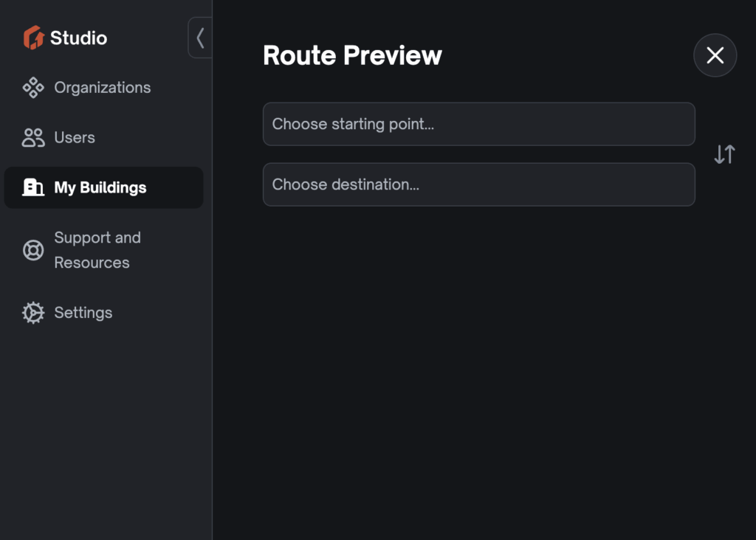
Task: Collapse the sidebar with chevron arrow
Action: [200, 38]
